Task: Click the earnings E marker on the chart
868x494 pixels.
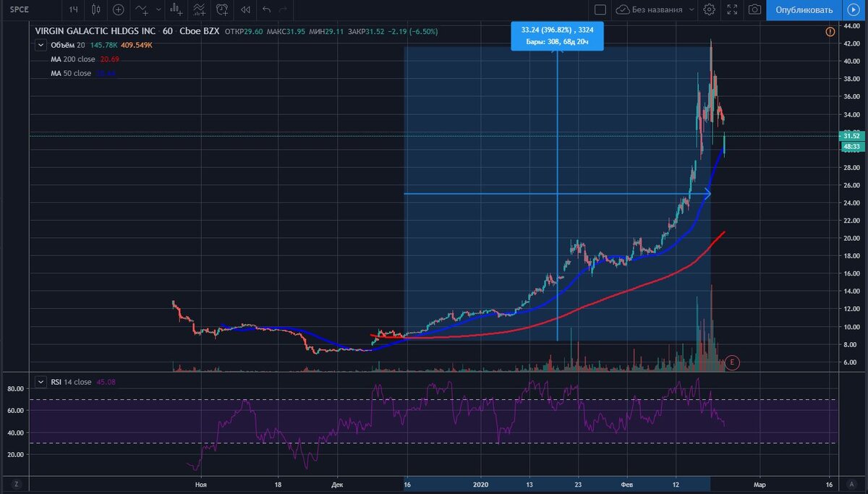Action: [732, 361]
